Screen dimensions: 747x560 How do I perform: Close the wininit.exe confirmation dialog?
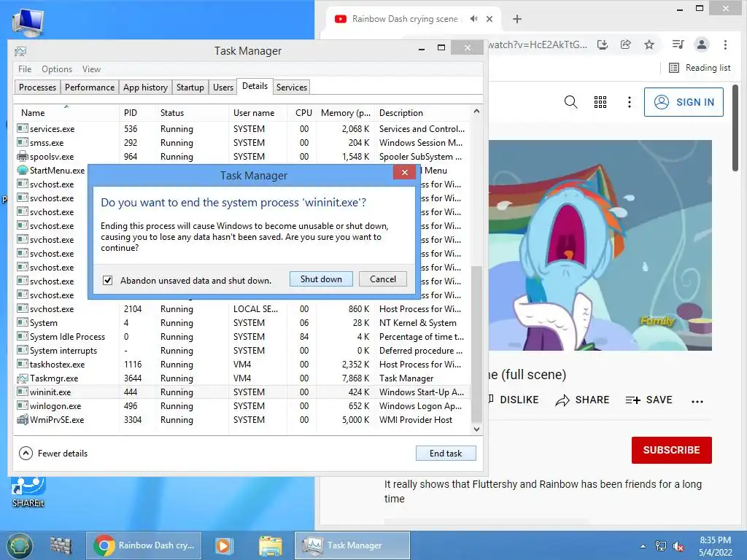tap(404, 172)
